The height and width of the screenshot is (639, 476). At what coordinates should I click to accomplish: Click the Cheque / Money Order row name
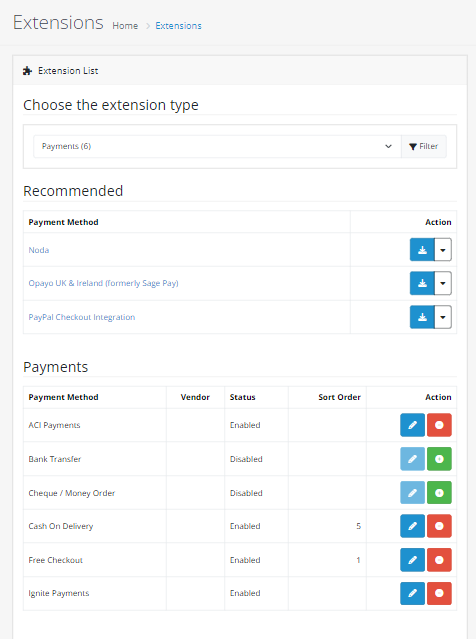(x=72, y=493)
